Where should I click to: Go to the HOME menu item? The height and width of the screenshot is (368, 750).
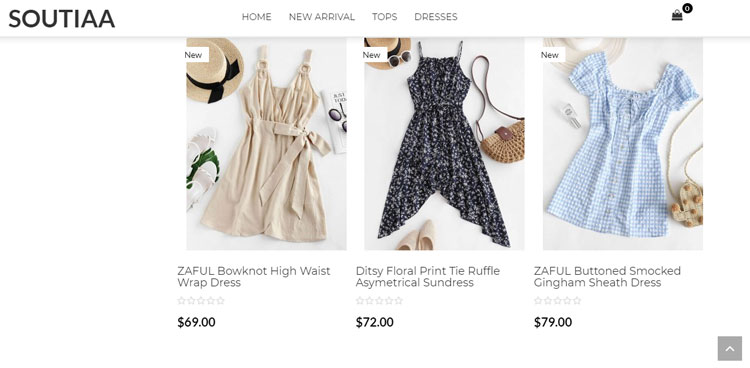pos(256,17)
